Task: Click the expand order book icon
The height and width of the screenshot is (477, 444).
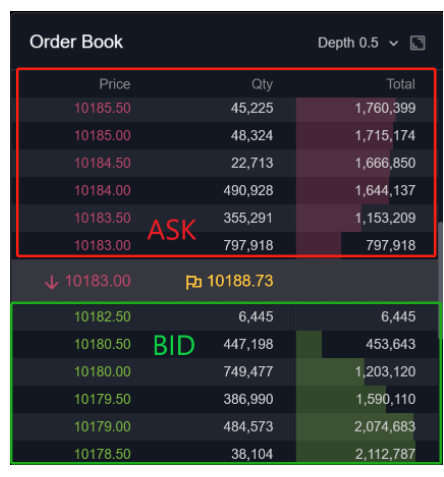Action: tap(417, 43)
